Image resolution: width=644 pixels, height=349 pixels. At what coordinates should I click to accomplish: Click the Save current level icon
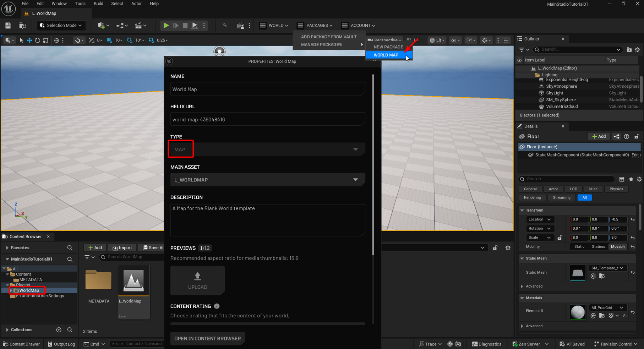pos(8,26)
